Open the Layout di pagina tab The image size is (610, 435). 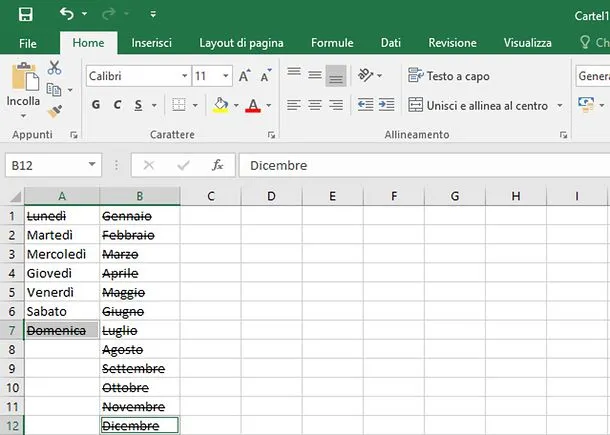pyautogui.click(x=241, y=43)
